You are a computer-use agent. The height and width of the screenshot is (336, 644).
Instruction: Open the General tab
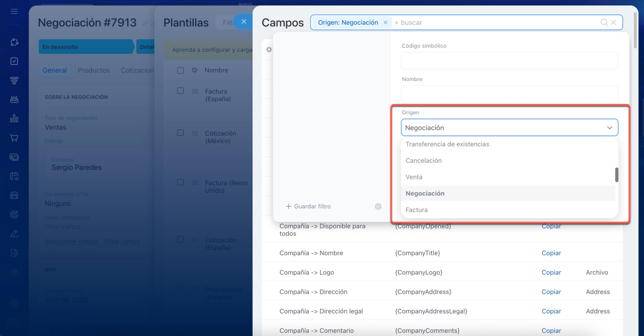(x=54, y=70)
